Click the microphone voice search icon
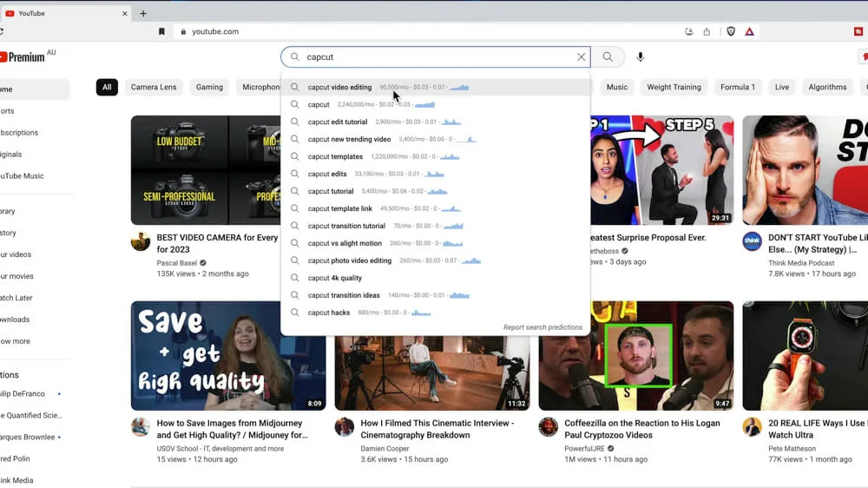The height and width of the screenshot is (488, 868). 641,57
